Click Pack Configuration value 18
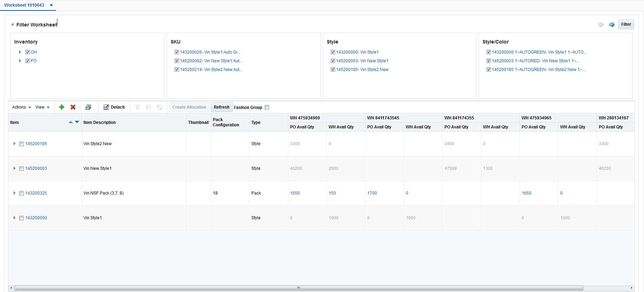 coord(215,193)
